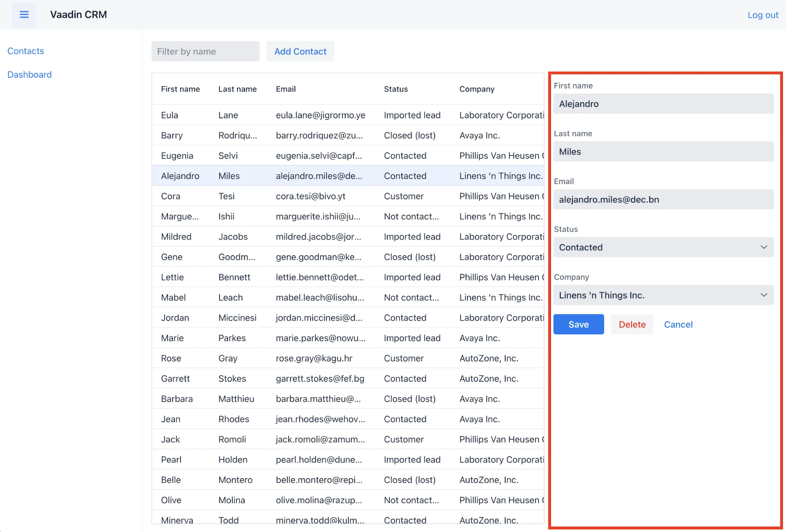
Task: Click Save to update Alejandro Miles
Action: 579,324
